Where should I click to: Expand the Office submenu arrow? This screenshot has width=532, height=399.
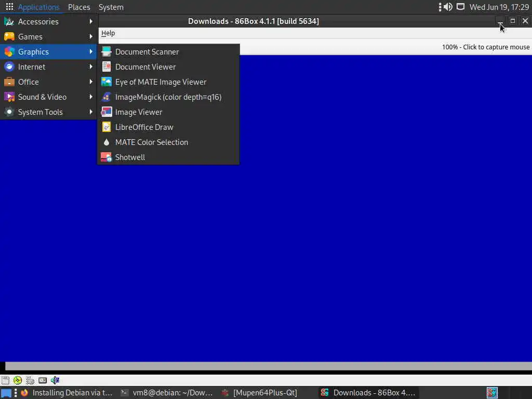(91, 82)
